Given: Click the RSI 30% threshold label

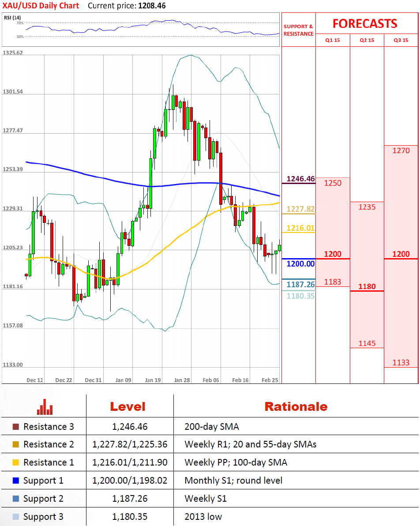Looking at the screenshot, I should [x=20, y=37].
